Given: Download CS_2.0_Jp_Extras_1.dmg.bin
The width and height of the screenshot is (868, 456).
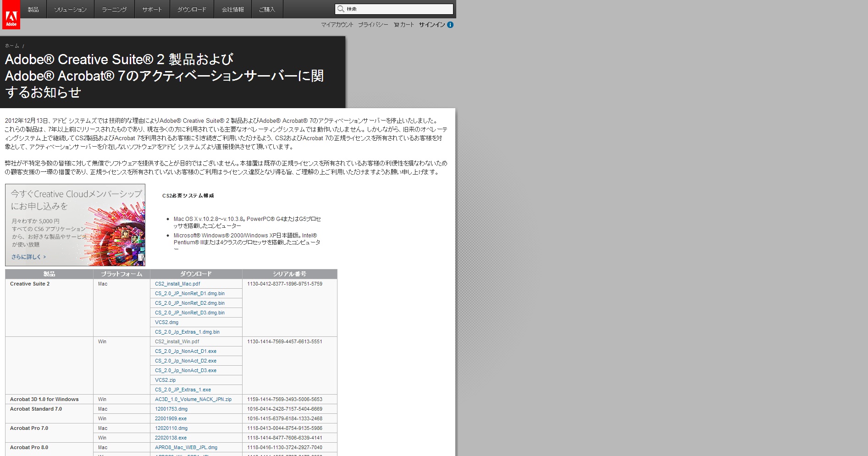Looking at the screenshot, I should [x=187, y=332].
